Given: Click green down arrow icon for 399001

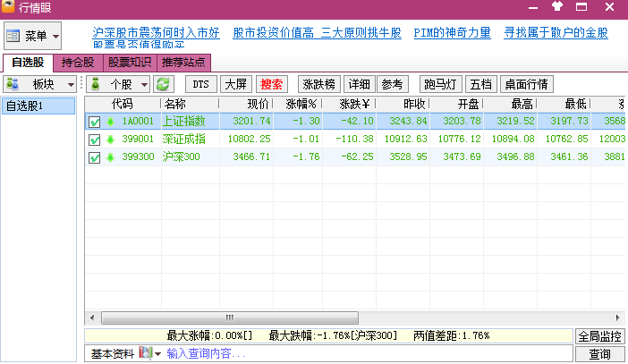Looking at the screenshot, I should click(x=110, y=140).
